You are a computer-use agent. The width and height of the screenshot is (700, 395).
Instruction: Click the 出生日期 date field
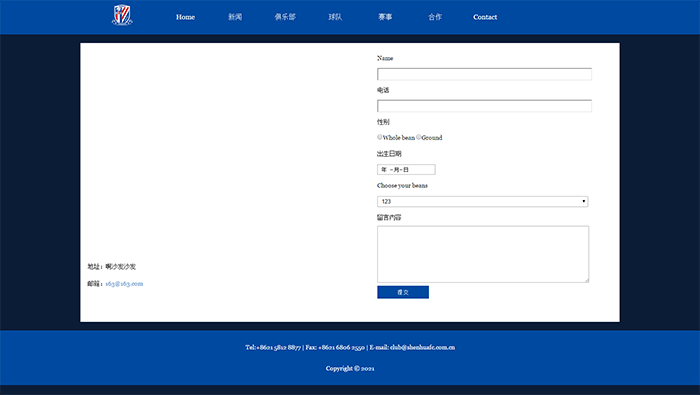pyautogui.click(x=406, y=170)
